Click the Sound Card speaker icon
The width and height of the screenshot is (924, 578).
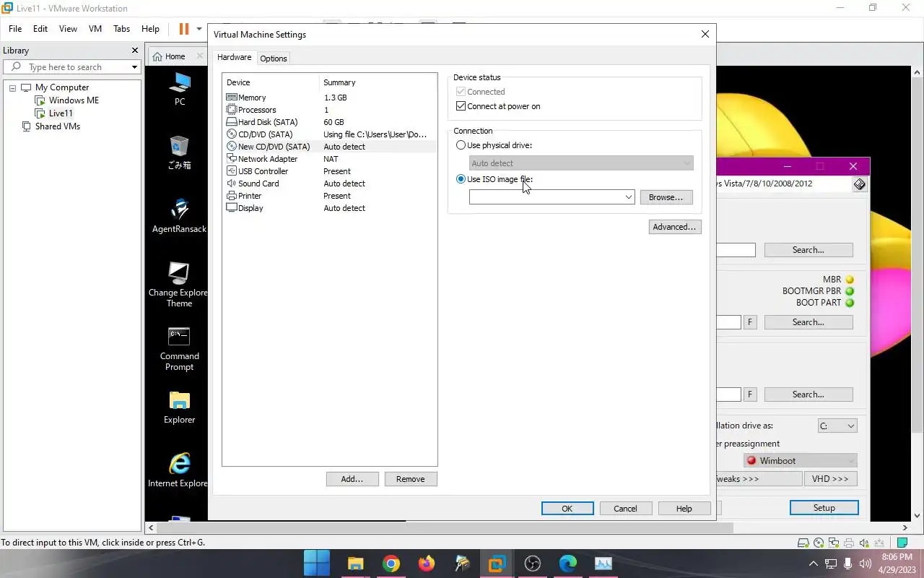[232, 184]
